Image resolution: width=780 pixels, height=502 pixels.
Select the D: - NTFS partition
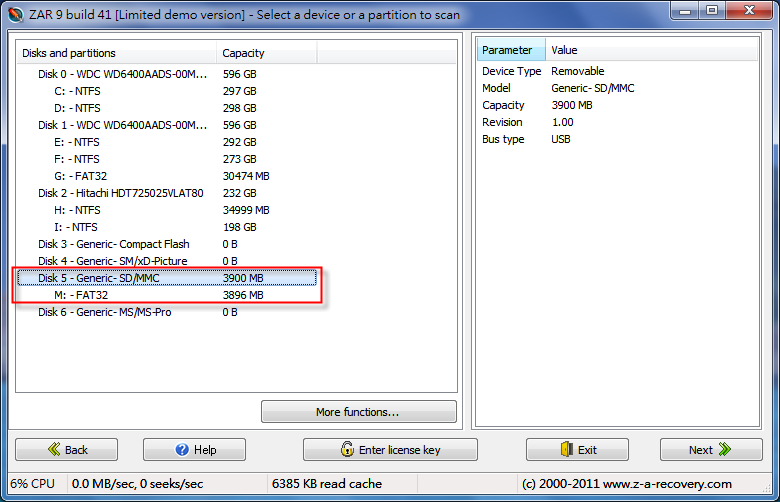tap(77, 108)
